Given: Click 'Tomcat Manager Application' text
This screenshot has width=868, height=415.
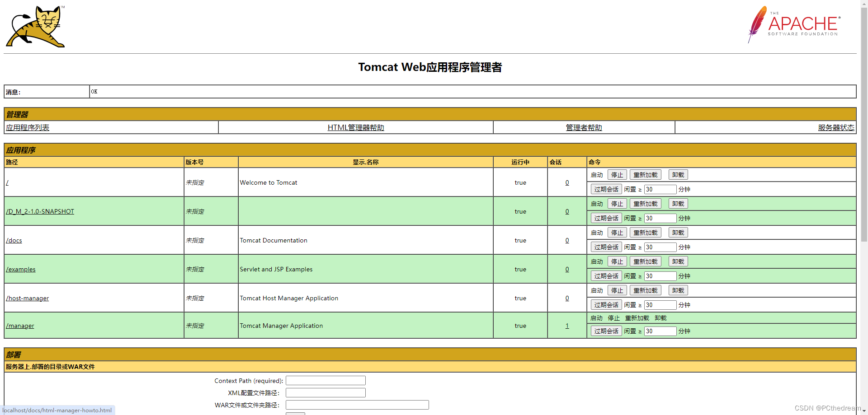Looking at the screenshot, I should point(281,326).
